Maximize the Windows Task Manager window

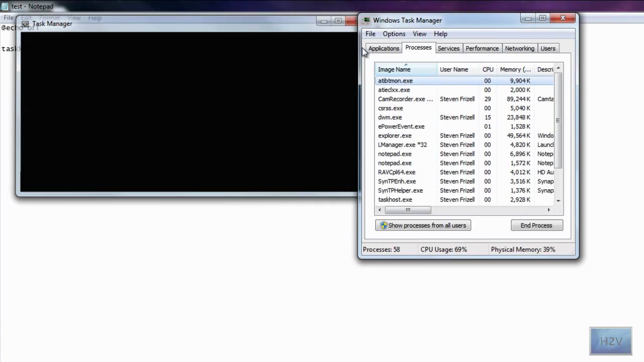[542, 19]
